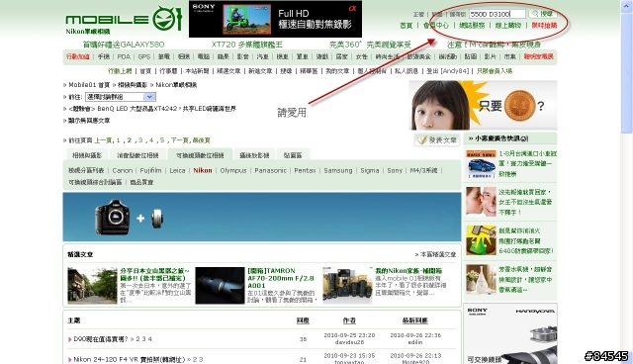Click the 首頁 link in the top header
Image resolution: width=633 pixels, height=364 pixels.
coord(407,26)
